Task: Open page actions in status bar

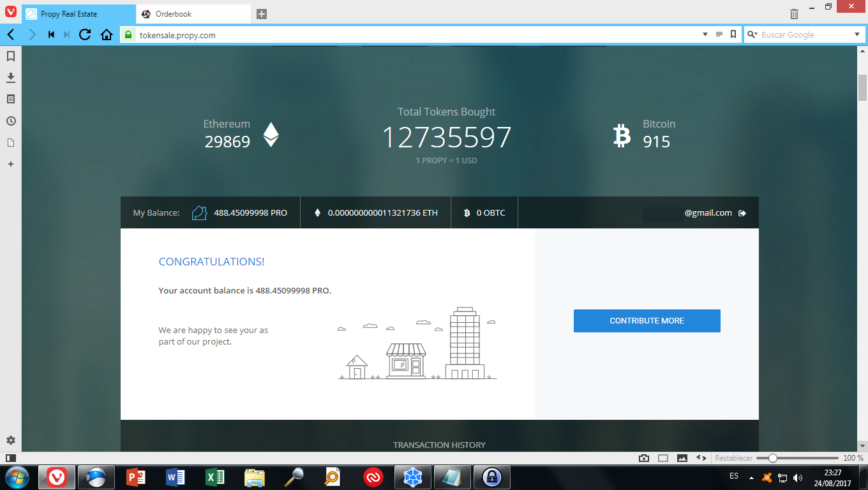Action: click(701, 458)
